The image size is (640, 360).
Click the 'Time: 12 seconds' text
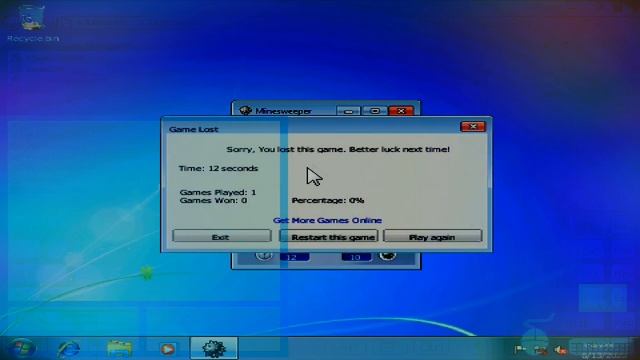(x=218, y=168)
